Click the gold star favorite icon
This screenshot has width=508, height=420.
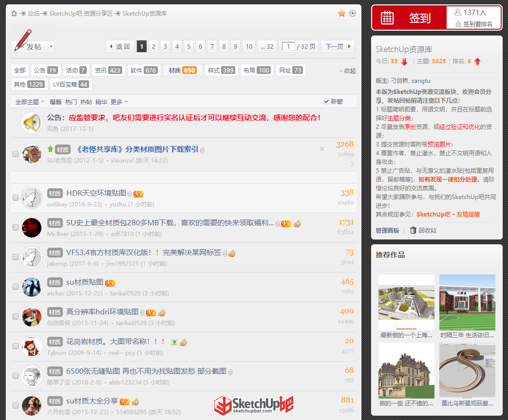tap(341, 13)
